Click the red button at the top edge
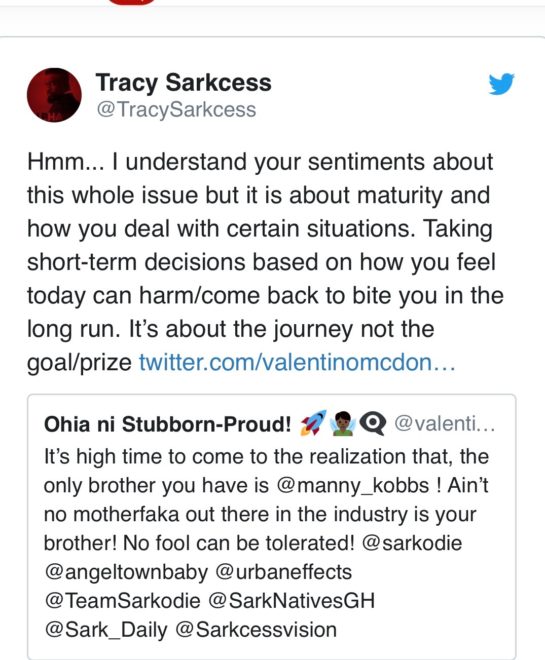The height and width of the screenshot is (660, 545). pyautogui.click(x=132, y=2)
